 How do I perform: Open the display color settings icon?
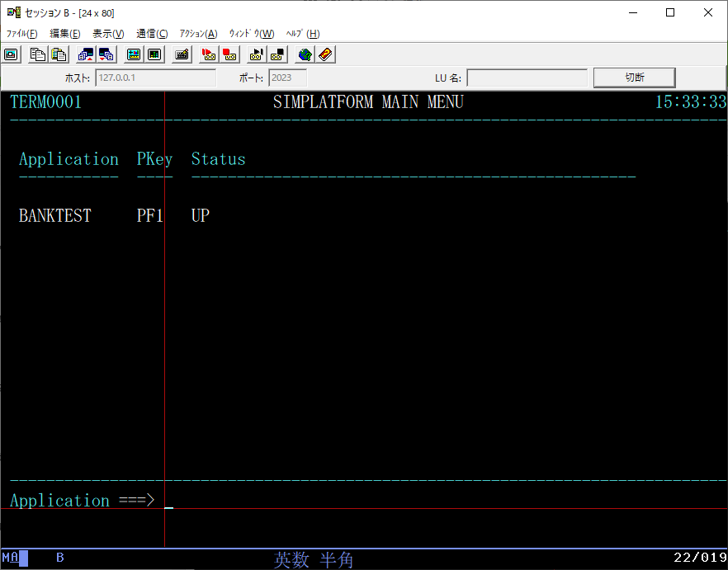click(134, 54)
